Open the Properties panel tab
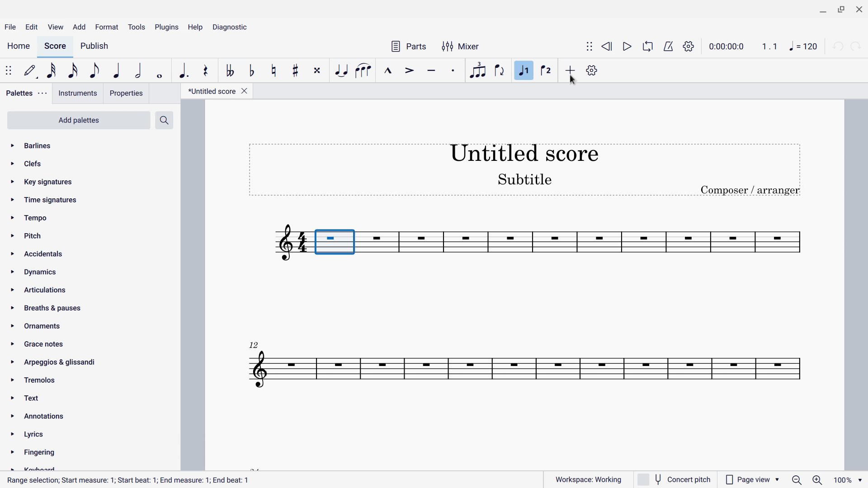Screen dimensions: 868x488 (x=127, y=94)
